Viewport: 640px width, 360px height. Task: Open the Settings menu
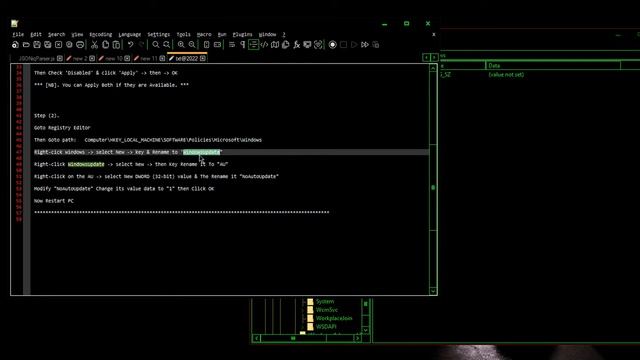pos(158,34)
